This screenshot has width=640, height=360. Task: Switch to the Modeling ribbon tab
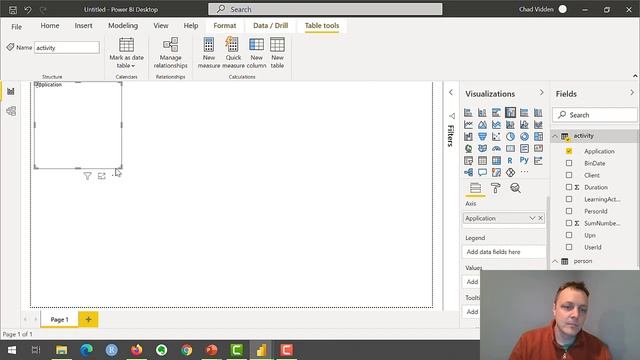click(123, 26)
